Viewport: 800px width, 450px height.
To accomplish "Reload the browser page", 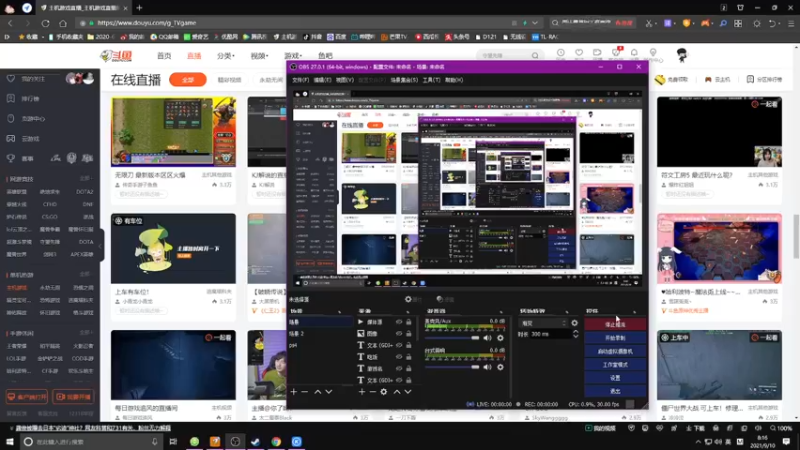I will [45, 23].
